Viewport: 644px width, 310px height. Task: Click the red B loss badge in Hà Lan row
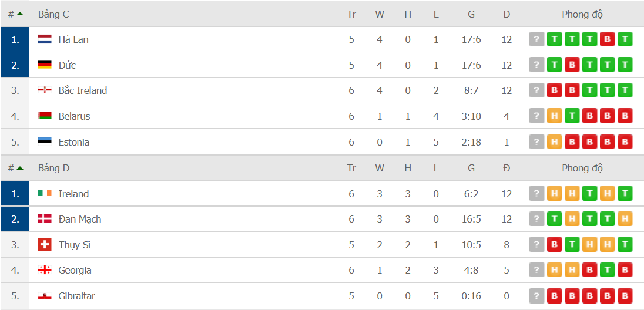coord(608,39)
